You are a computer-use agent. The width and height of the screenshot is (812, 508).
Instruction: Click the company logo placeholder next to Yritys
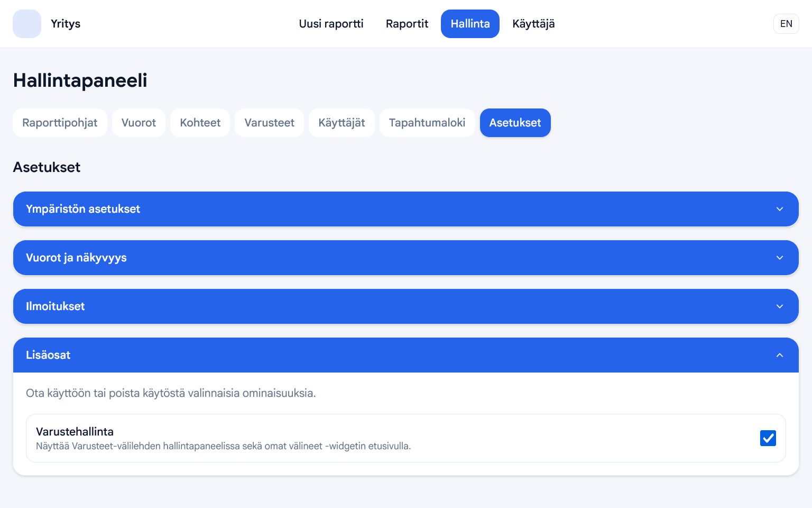pyautogui.click(x=27, y=24)
